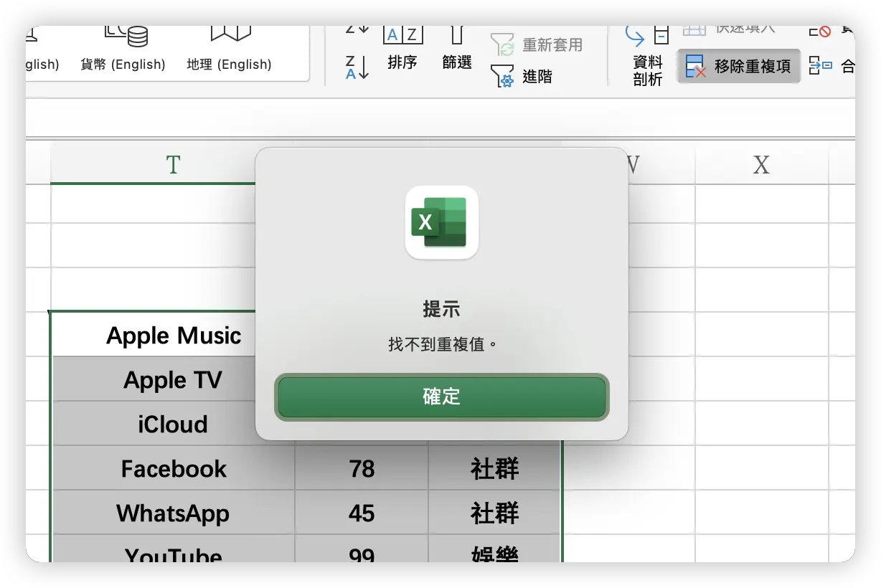Open the 排序 sort tool
881x588 pixels.
[x=402, y=48]
